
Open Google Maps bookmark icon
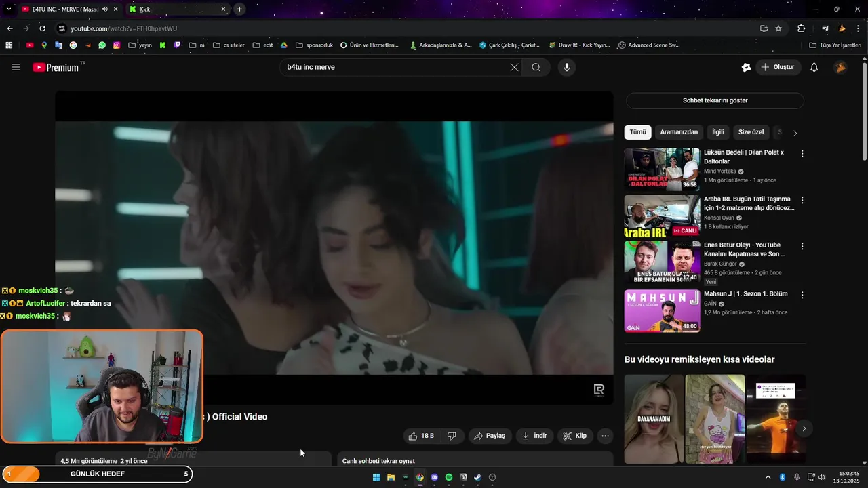(44, 45)
